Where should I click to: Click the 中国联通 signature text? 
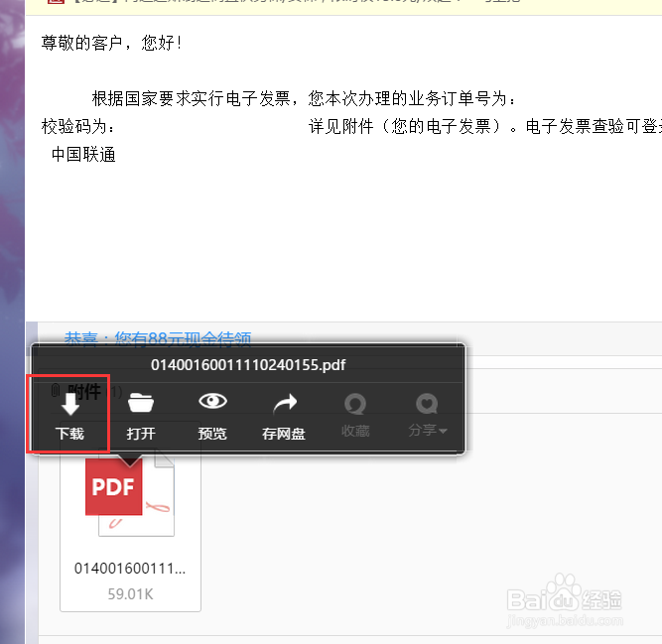pos(83,155)
